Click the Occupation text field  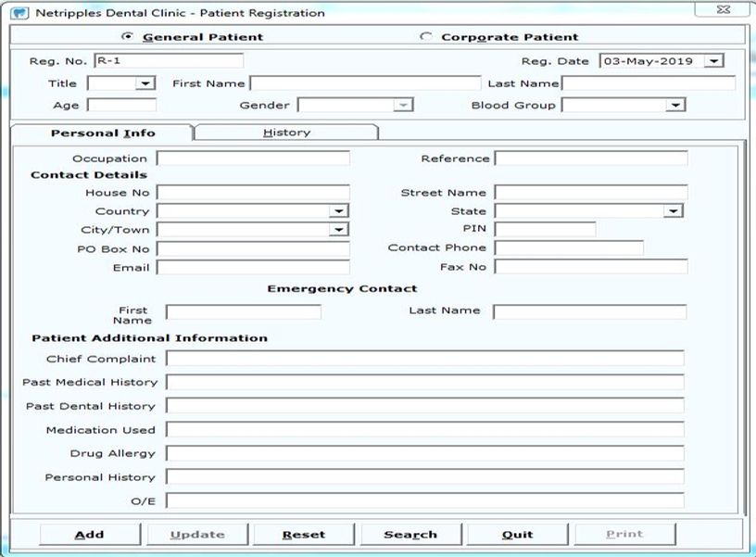(x=253, y=158)
